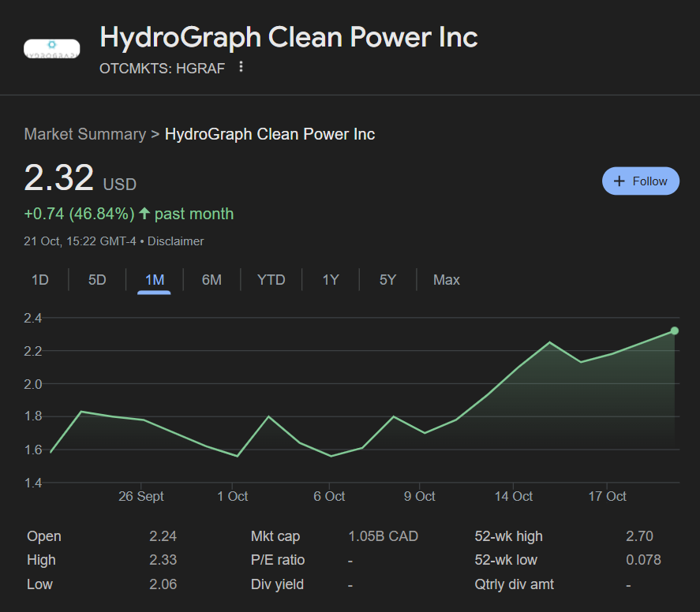Click the 2.4 y-axis price label
Screen dimensions: 700x612
pyautogui.click(x=32, y=318)
